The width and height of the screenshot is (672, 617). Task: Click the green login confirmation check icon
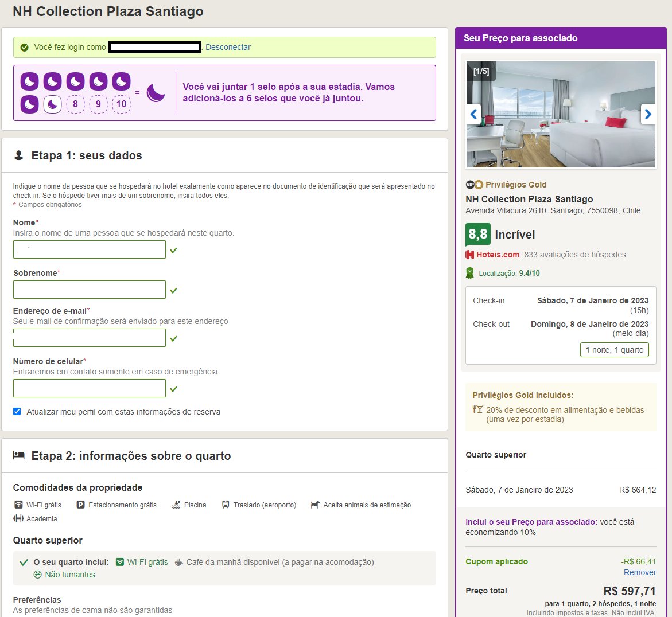tap(25, 47)
